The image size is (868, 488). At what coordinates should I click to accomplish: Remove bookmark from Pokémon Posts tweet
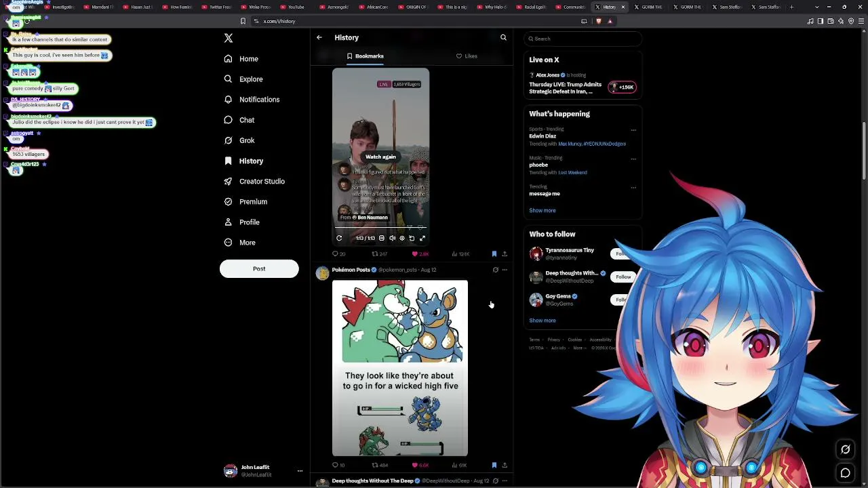(x=494, y=466)
